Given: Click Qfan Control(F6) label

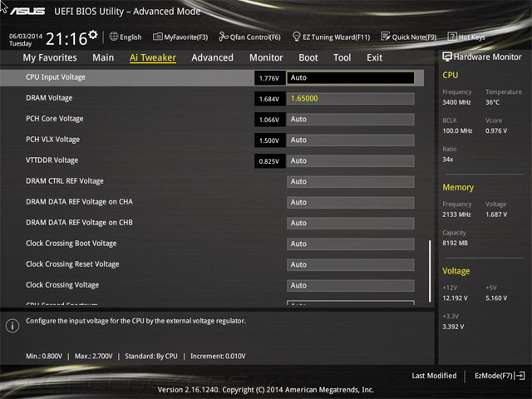Looking at the screenshot, I should (255, 37).
